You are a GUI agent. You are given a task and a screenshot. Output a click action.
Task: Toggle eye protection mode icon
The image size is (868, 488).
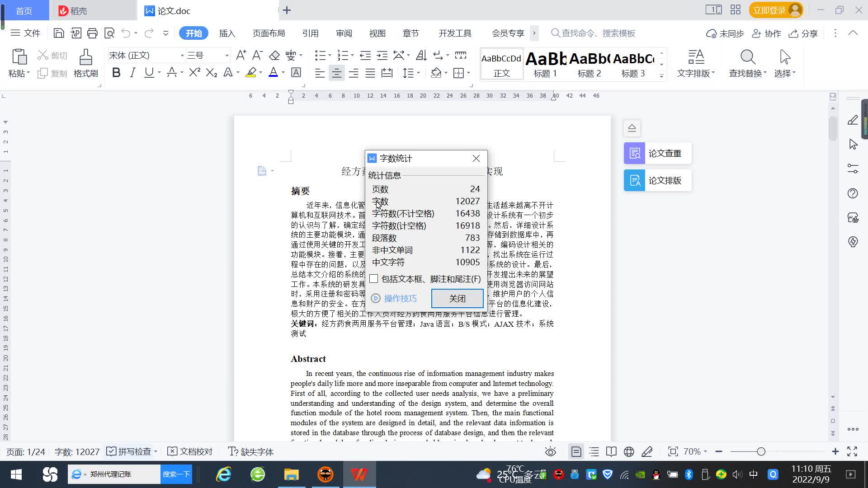(550, 451)
